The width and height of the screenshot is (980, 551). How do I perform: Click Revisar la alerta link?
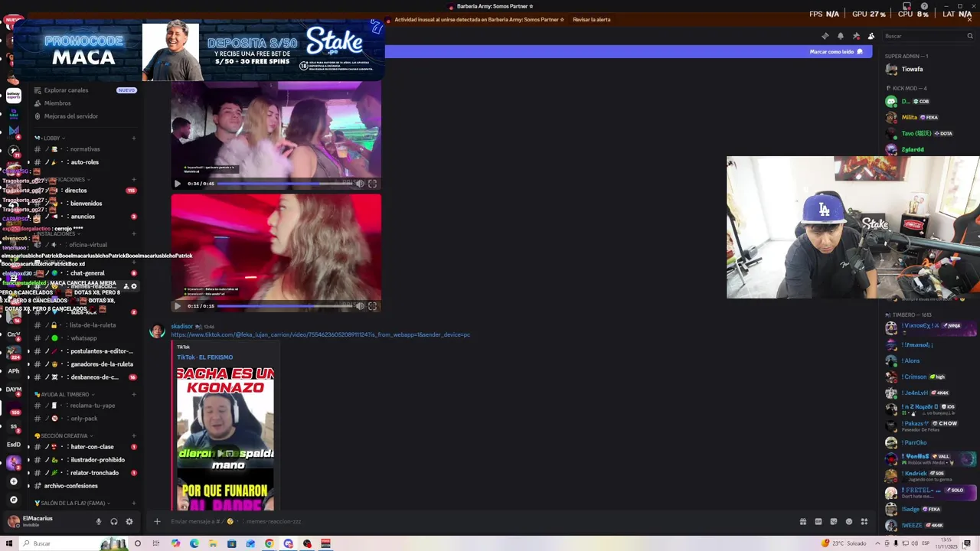coord(591,20)
